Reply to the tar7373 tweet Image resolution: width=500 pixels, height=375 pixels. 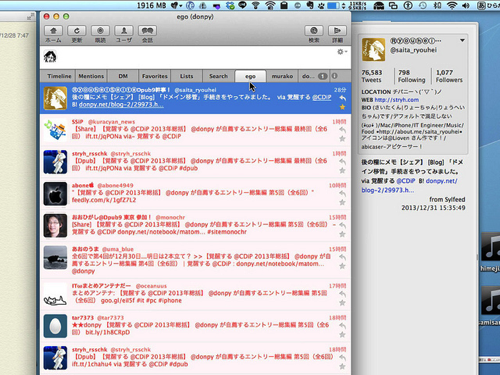pyautogui.click(x=342, y=326)
